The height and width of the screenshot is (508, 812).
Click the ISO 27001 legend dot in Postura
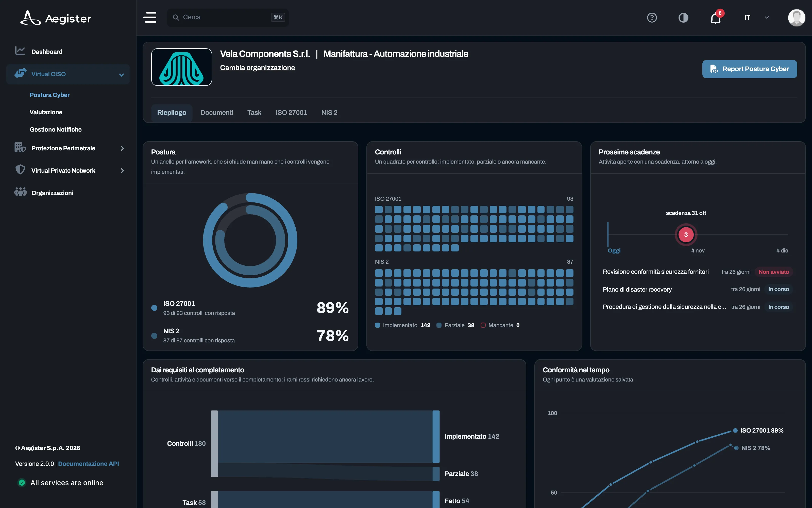154,308
